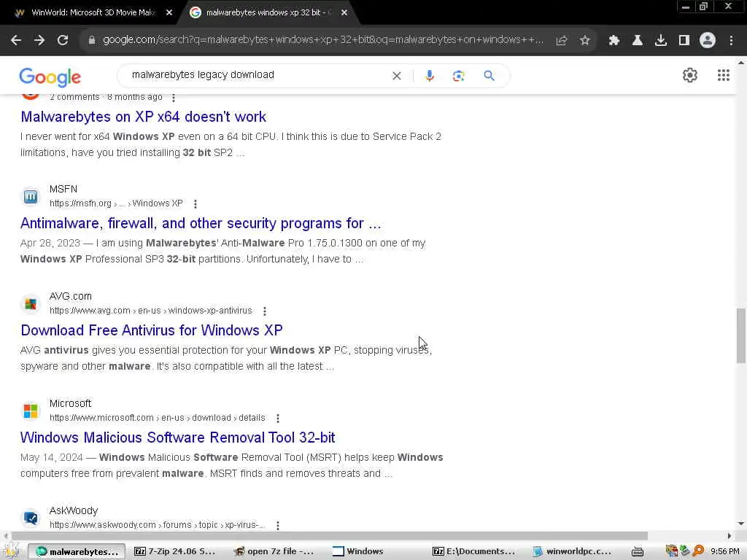Grab the vertical page scrollbar thumb
This screenshot has height=560, width=747.
tap(741, 335)
